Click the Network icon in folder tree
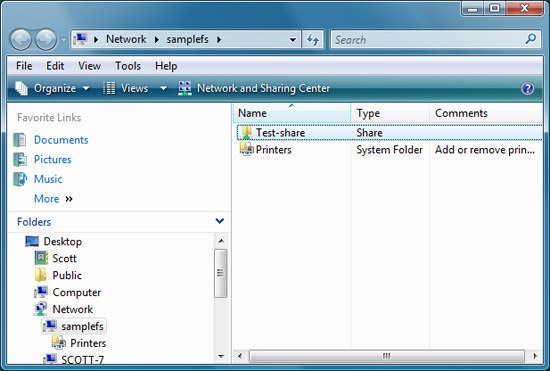This screenshot has height=371, width=550. point(41,309)
